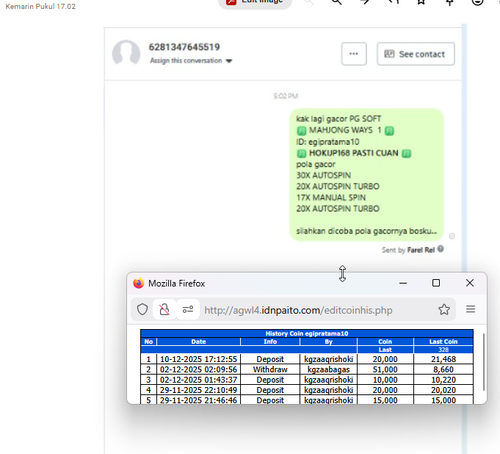Click date cell 02-12-2025 01:43:37
500x454 pixels.
198,380
